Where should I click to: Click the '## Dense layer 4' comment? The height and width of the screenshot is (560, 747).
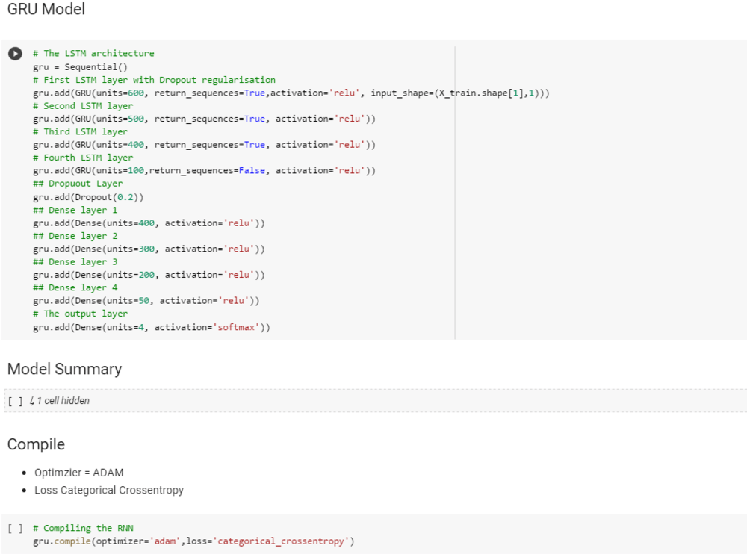[x=75, y=287]
